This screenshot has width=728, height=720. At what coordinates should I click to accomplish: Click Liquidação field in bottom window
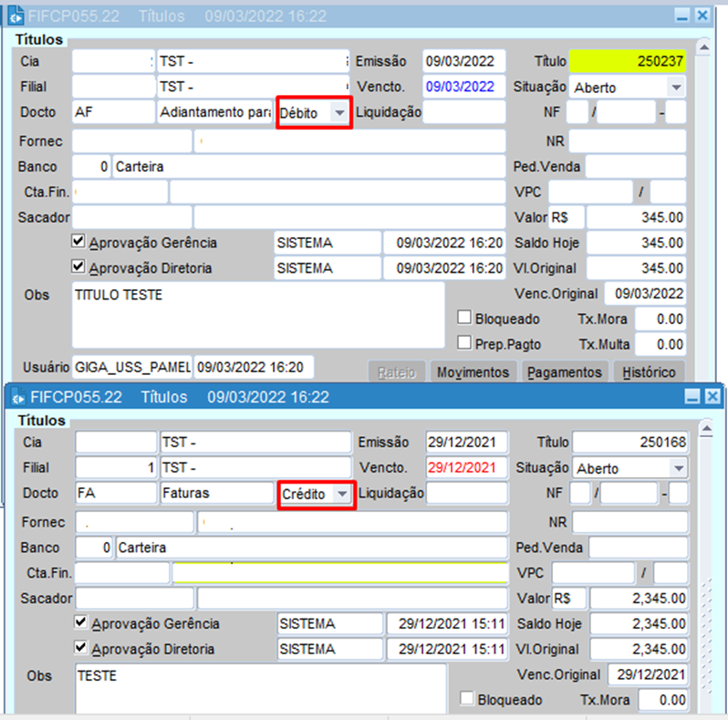pyautogui.click(x=466, y=494)
